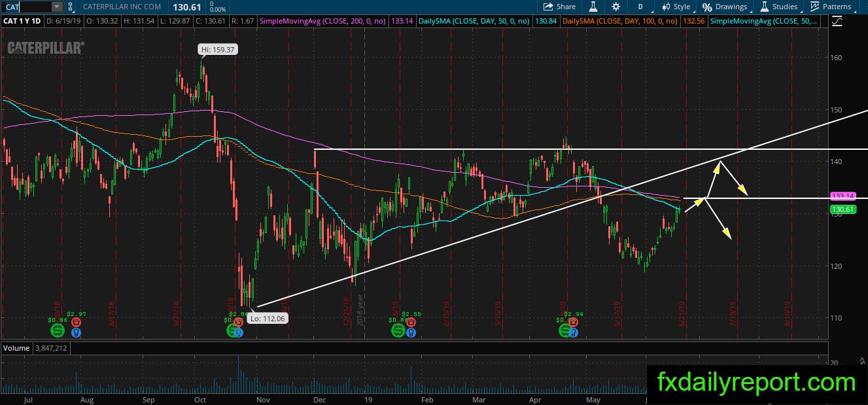Open the Drawings dropdown menu

click(724, 7)
